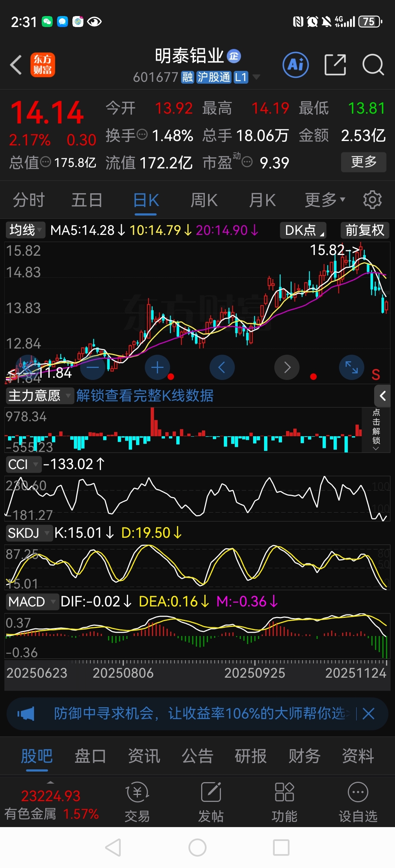Collapse side panel with chevron arrow
395x868 pixels.
pyautogui.click(x=382, y=396)
